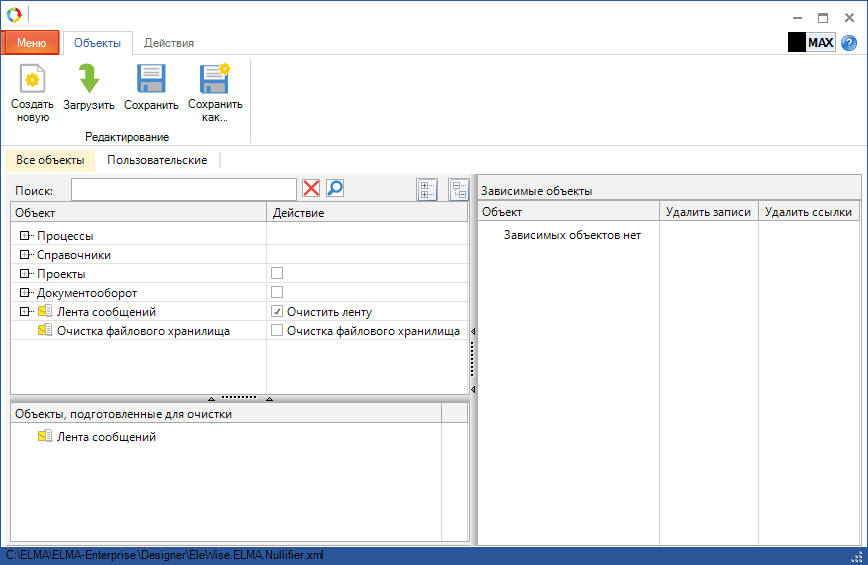Expand the Процессы tree node

(x=25, y=236)
